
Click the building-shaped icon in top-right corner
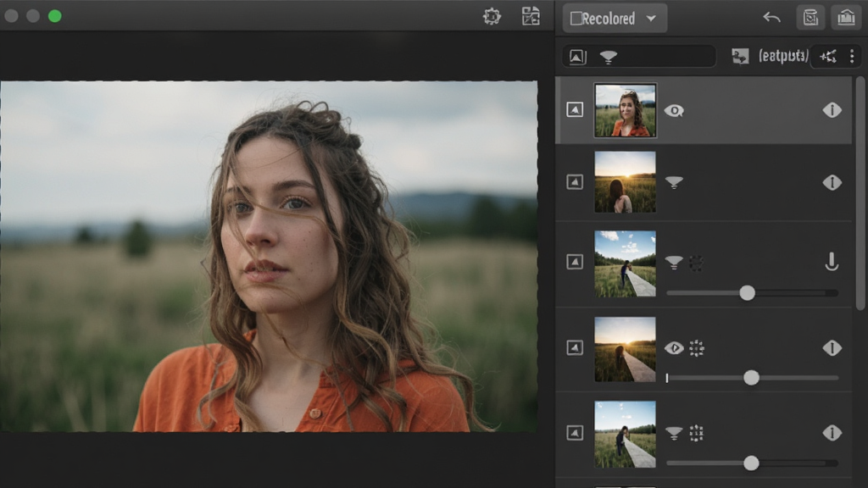click(x=846, y=18)
